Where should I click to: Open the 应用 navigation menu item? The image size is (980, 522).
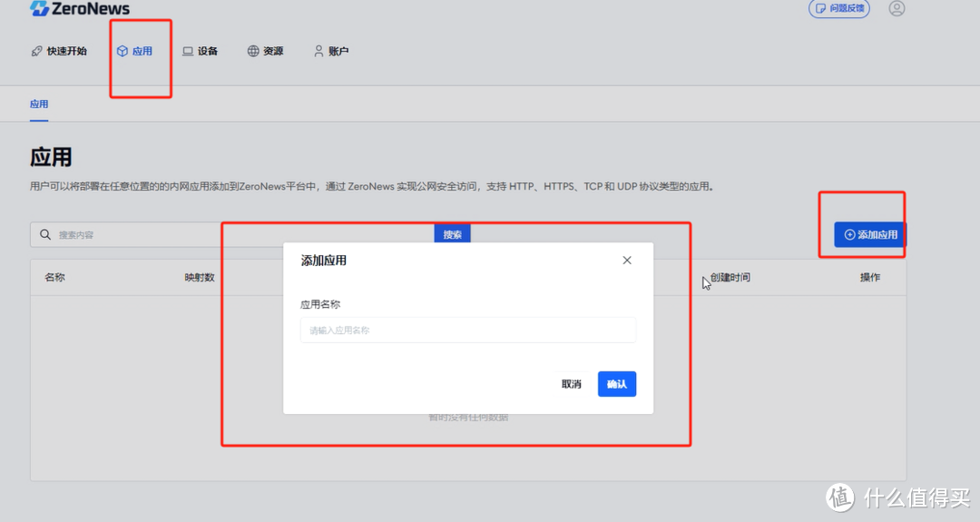click(134, 51)
